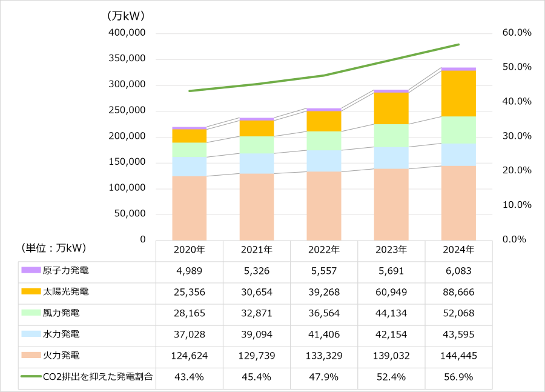Click the green CO2排出を抑えた発電割合 legend line
The height and width of the screenshot is (392, 545).
[31, 376]
